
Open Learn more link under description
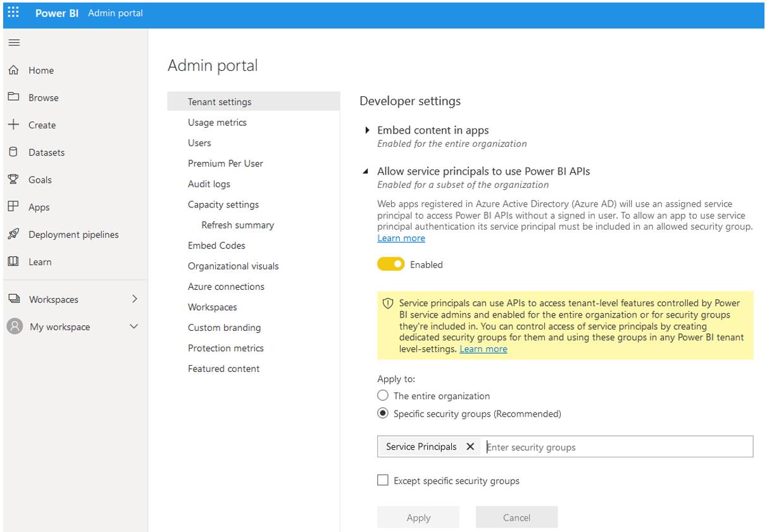point(401,238)
